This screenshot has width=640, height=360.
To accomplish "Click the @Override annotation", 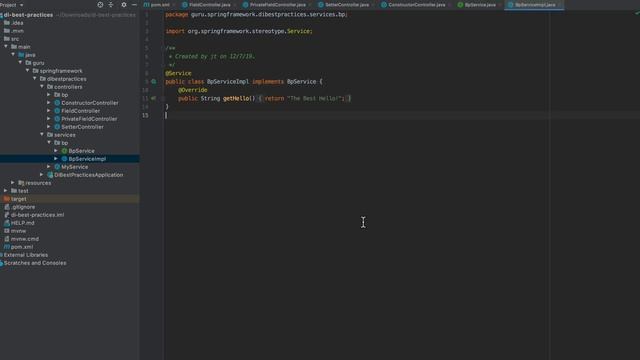I will tap(193, 90).
